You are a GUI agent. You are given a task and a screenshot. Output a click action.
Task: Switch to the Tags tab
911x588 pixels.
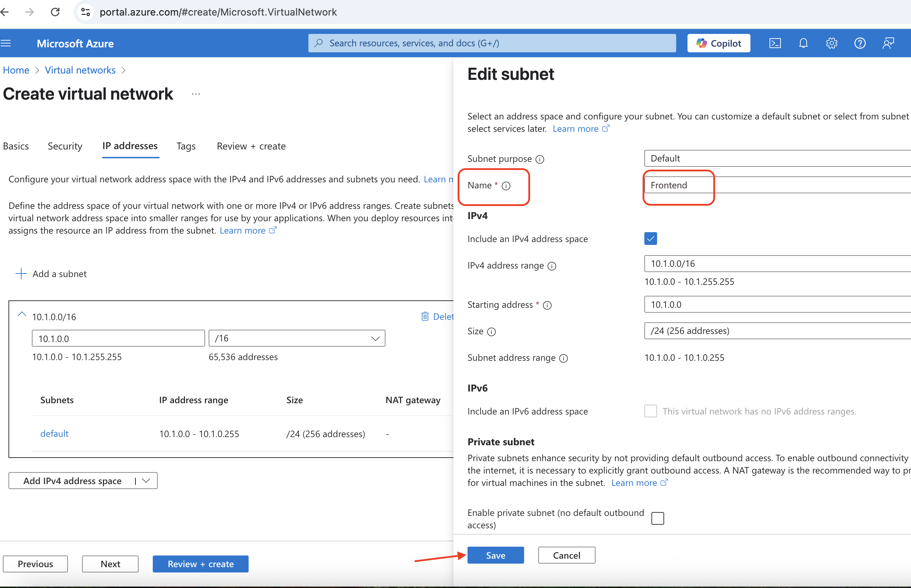(x=186, y=146)
